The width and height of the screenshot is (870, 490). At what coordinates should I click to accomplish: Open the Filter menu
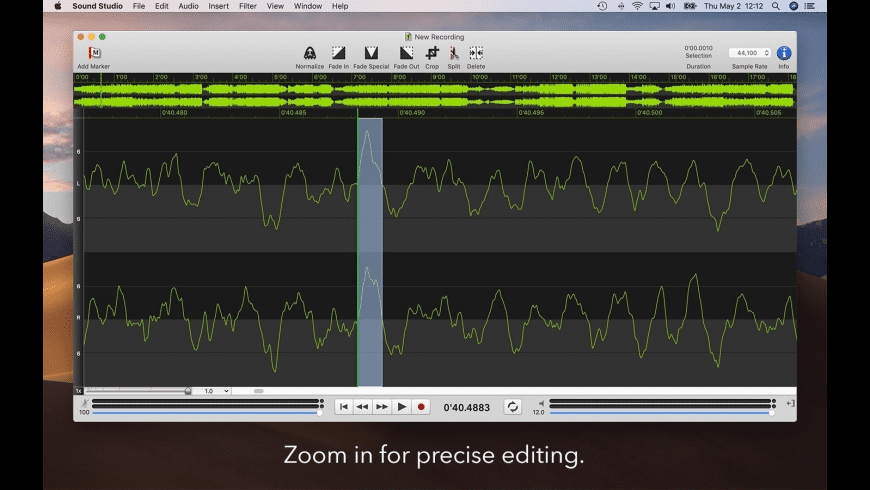(x=247, y=6)
